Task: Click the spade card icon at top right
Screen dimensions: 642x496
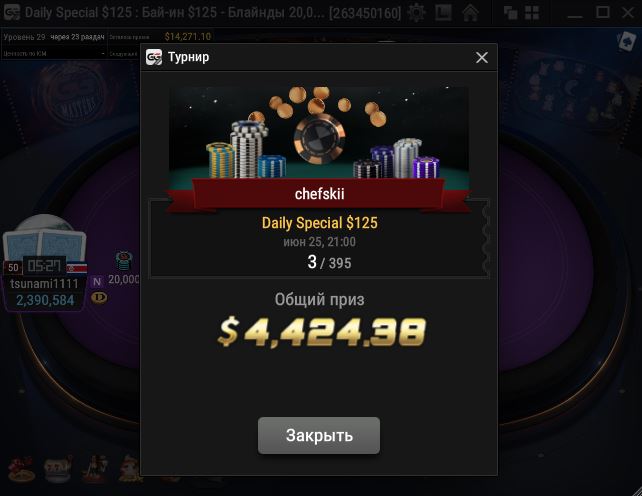Action: [626, 41]
